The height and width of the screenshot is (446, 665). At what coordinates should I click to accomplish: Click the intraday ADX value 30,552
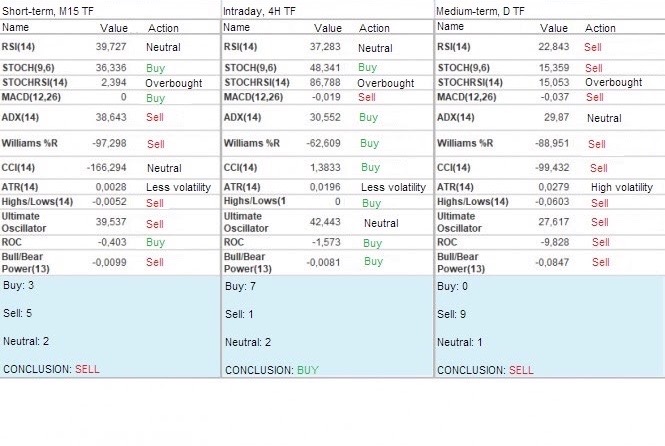coord(325,117)
